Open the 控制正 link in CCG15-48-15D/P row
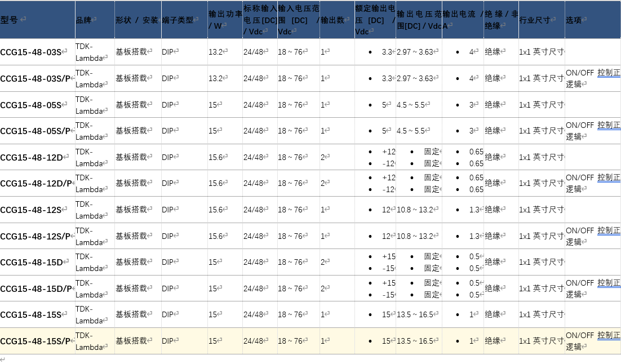 609,283
